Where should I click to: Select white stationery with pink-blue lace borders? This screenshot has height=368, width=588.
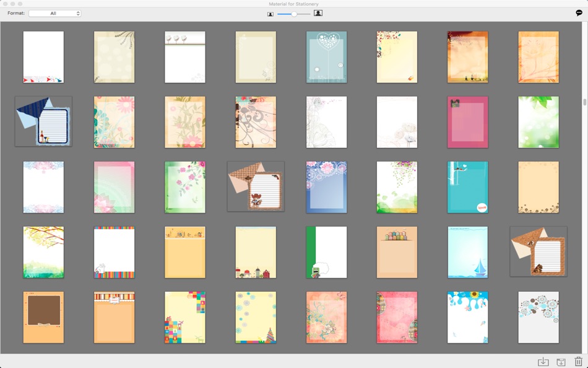tap(43, 187)
